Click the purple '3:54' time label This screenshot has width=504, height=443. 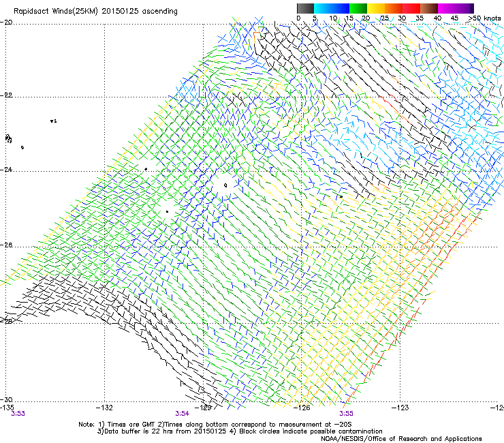[x=183, y=414]
